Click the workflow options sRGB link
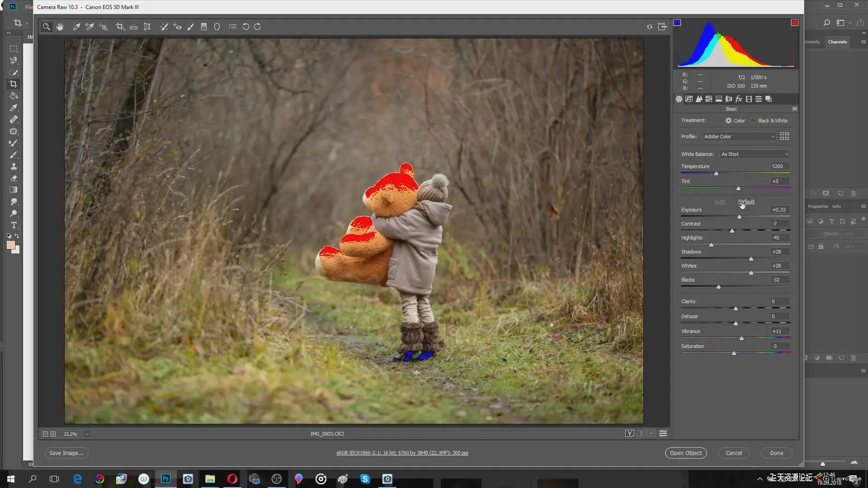 point(402,453)
